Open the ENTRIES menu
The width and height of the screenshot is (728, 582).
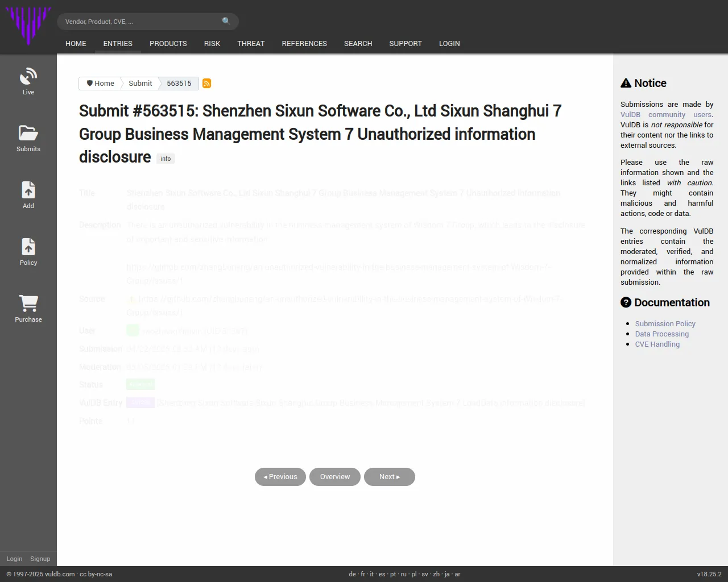point(118,44)
